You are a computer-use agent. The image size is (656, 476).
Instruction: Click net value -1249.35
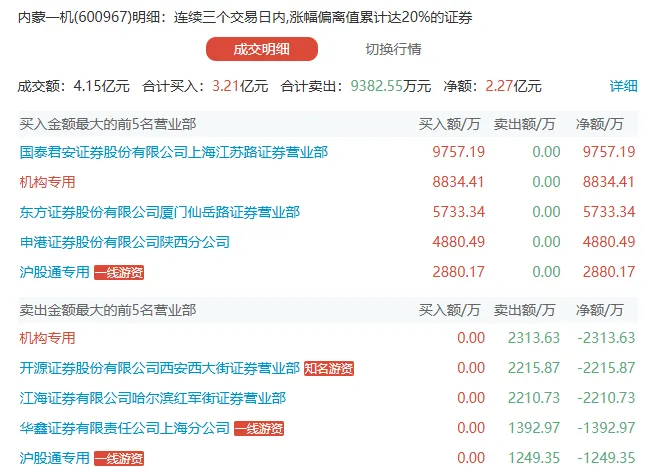pos(606,458)
